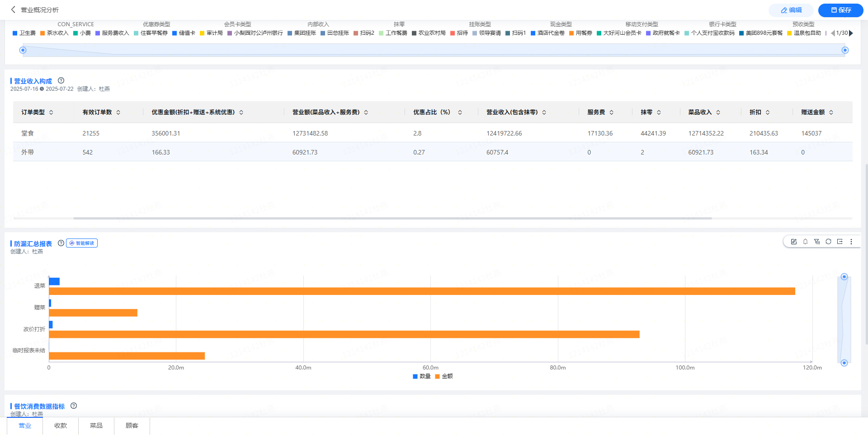This screenshot has width=868, height=435.
Task: Open help icon beside 防漏汇总报表 title
Action: coord(61,243)
